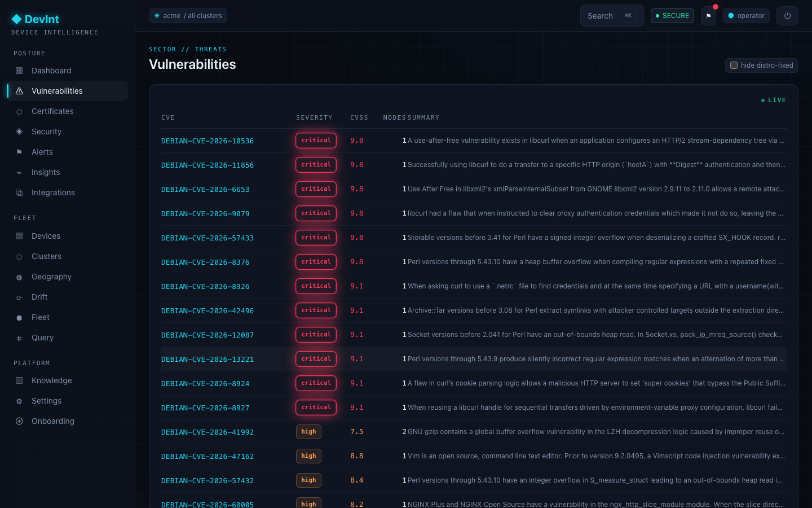Open the operator user menu
The width and height of the screenshot is (812, 508).
point(746,16)
